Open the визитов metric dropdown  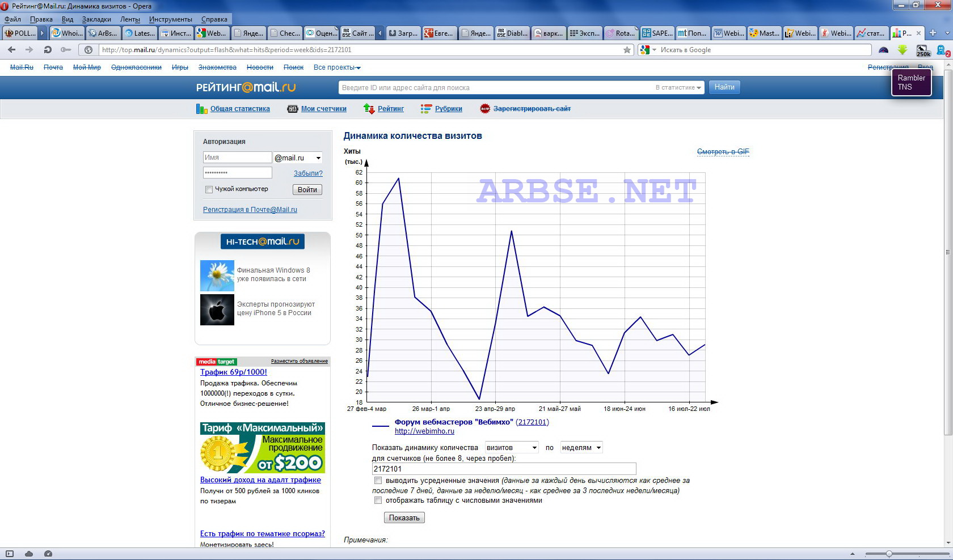512,448
